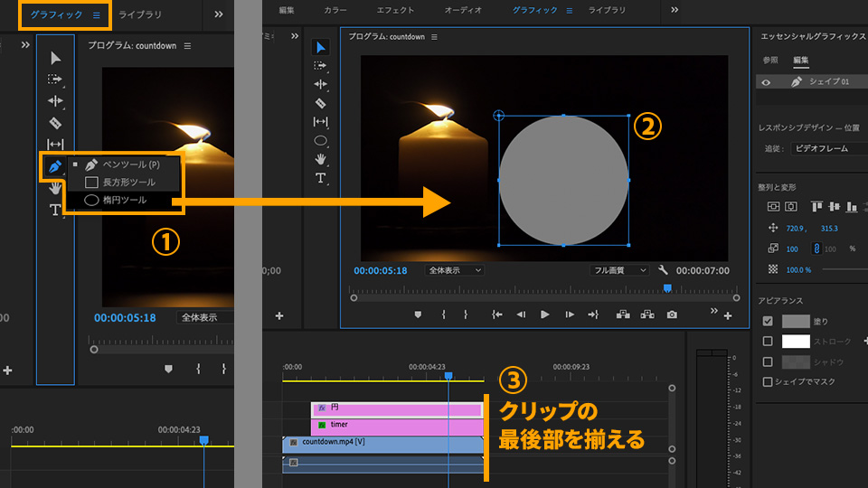This screenshot has width=868, height=488.
Task: Click fill color swatch next to 塗り
Action: [x=796, y=321]
